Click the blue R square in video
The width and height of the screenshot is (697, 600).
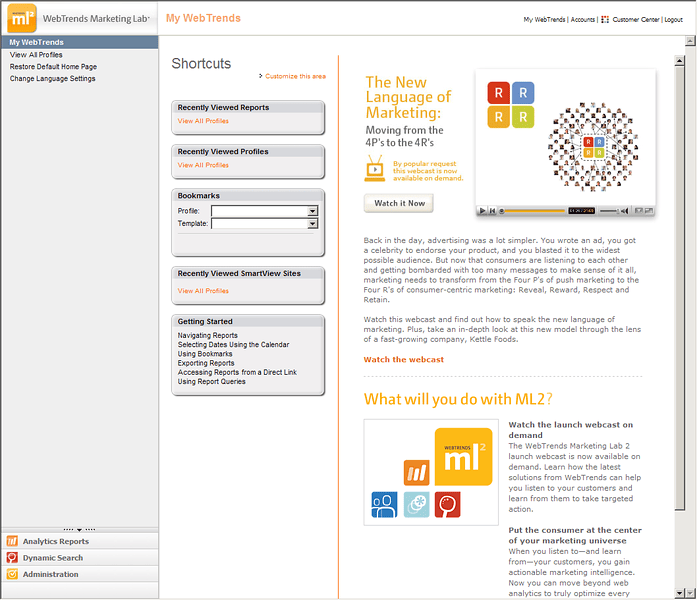523,93
